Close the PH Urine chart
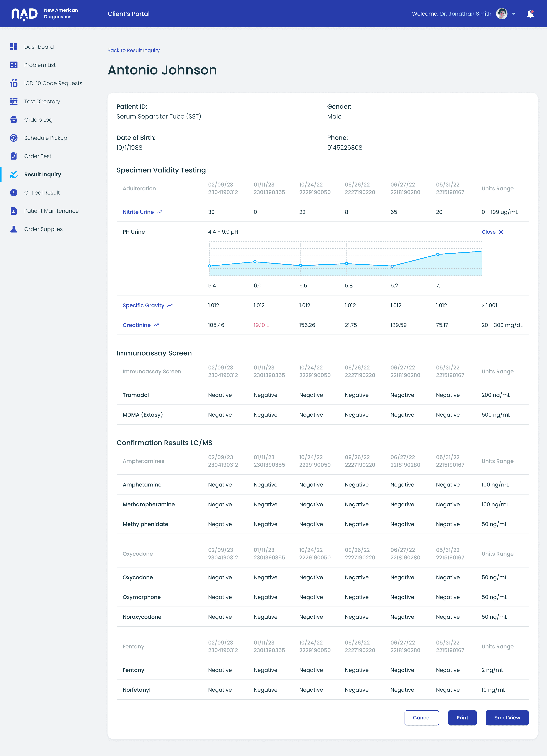This screenshot has width=547, height=756. click(492, 232)
